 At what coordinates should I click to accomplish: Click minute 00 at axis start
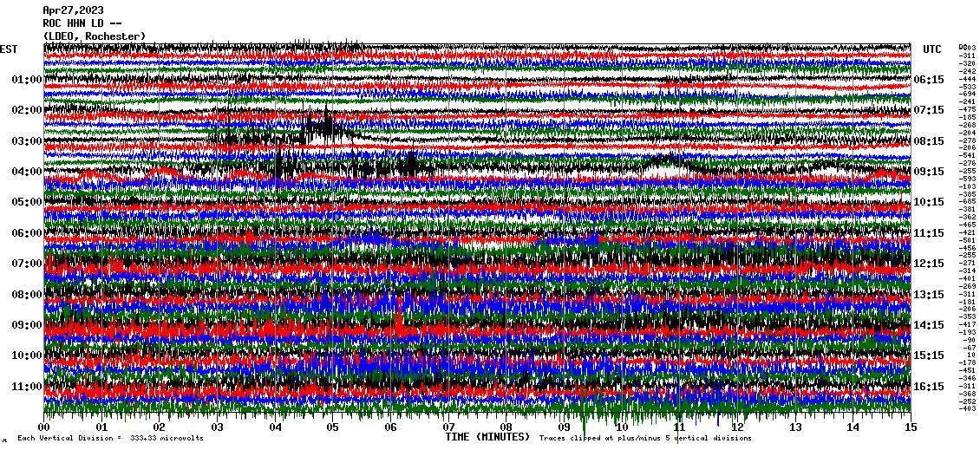point(44,427)
